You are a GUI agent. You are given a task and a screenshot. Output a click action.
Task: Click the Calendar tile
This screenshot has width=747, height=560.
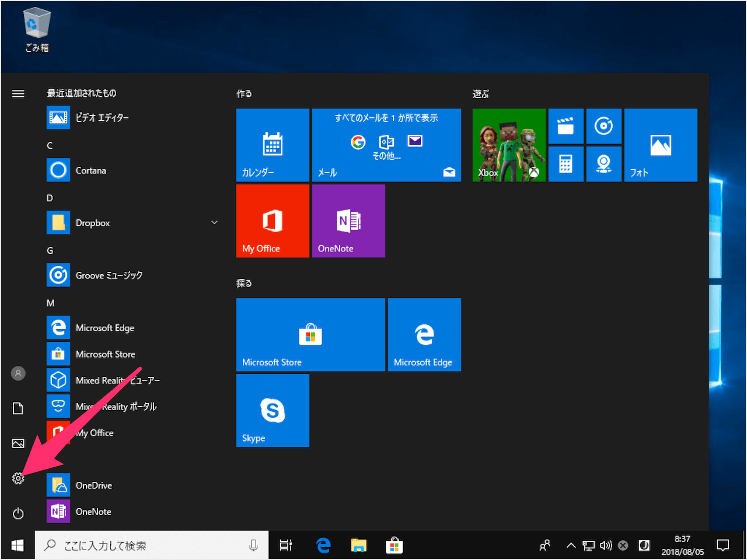[273, 145]
